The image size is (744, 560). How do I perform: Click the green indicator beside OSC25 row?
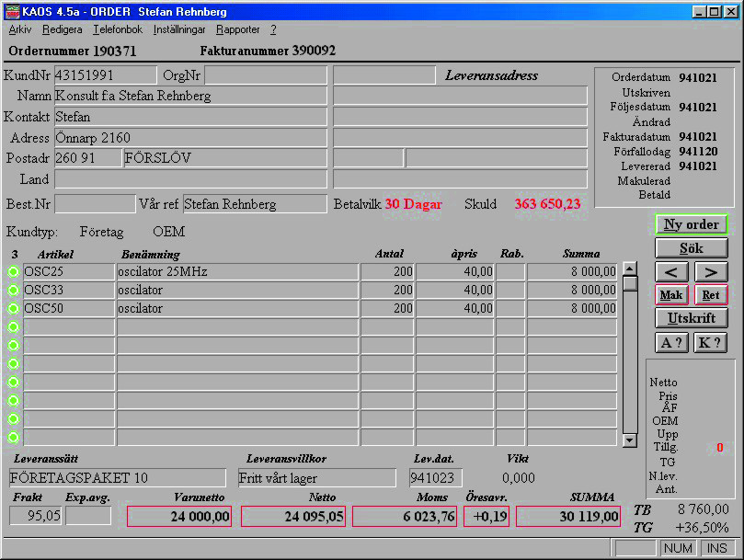pos(13,272)
